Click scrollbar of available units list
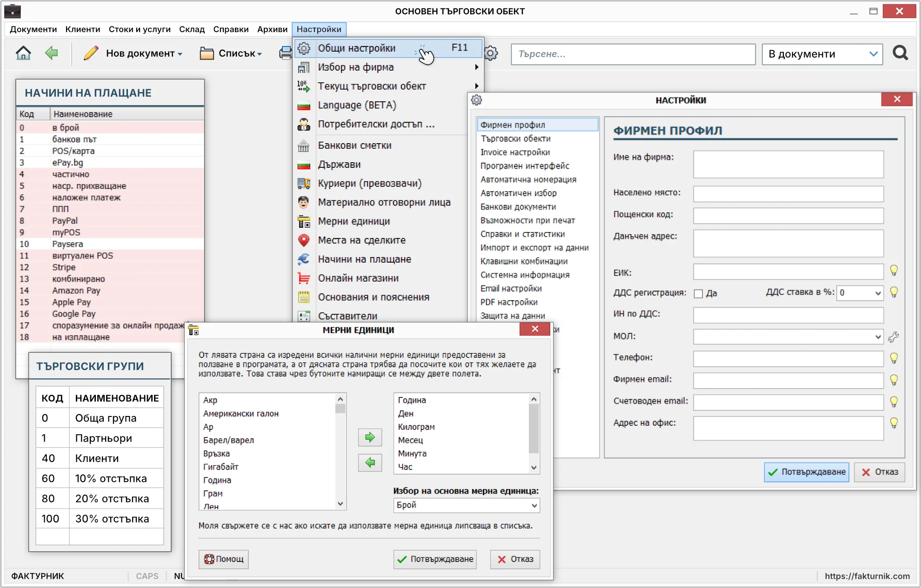The image size is (921, 588). click(340, 451)
